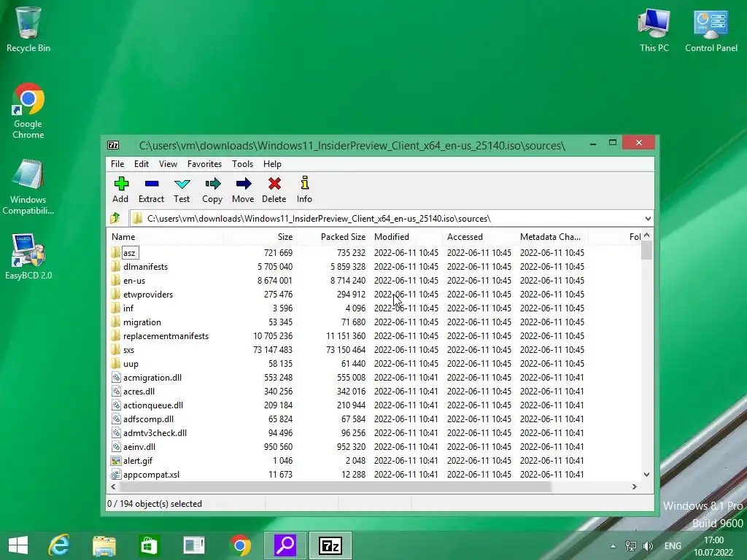Select the en-us folder
The image size is (747, 560).
pyautogui.click(x=134, y=281)
